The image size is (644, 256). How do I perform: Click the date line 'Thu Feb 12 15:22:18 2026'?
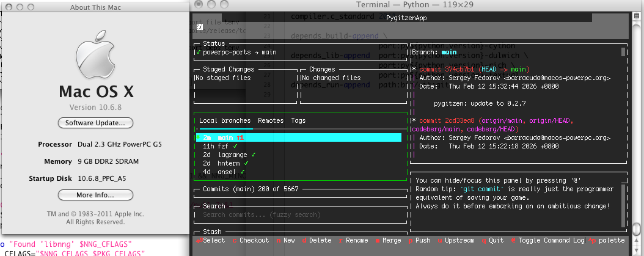click(489, 146)
